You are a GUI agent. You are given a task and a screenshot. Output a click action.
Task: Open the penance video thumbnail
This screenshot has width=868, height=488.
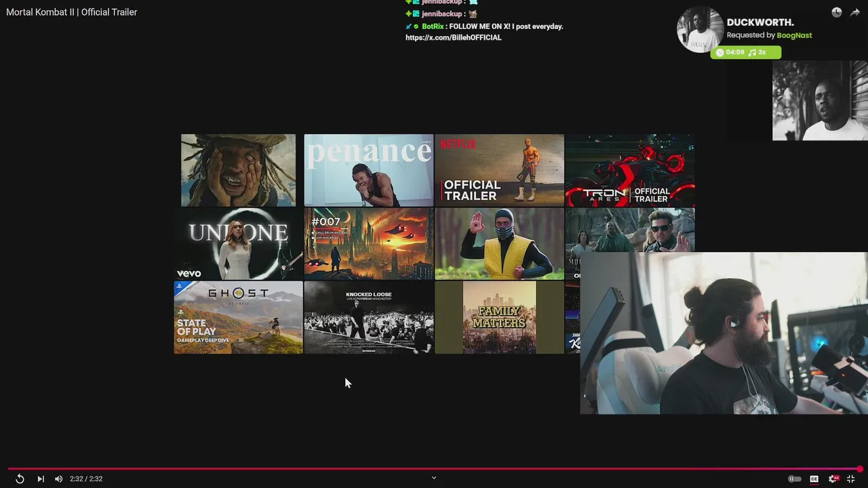point(368,170)
